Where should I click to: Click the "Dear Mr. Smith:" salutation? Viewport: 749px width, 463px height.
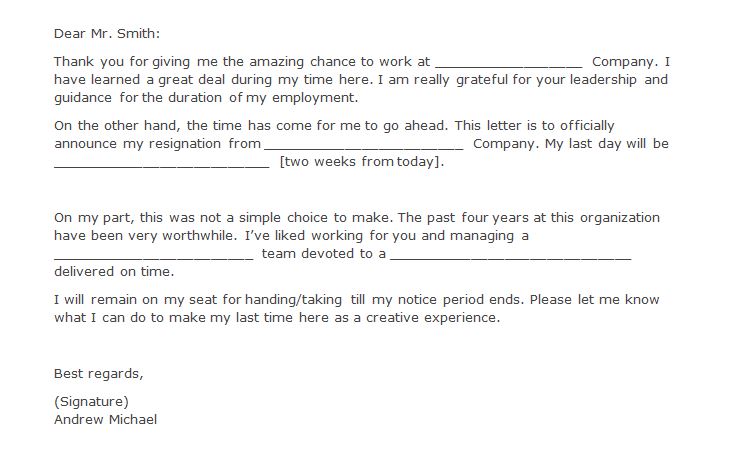coord(107,33)
